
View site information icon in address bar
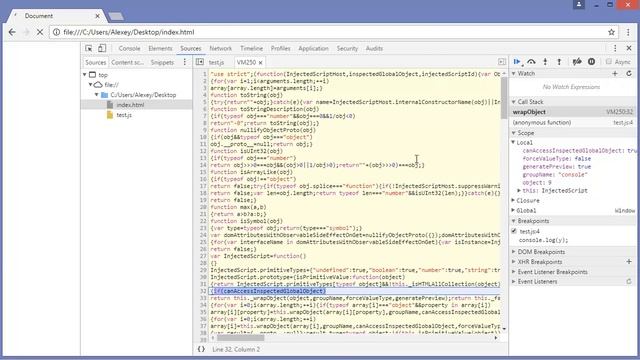pos(56,32)
